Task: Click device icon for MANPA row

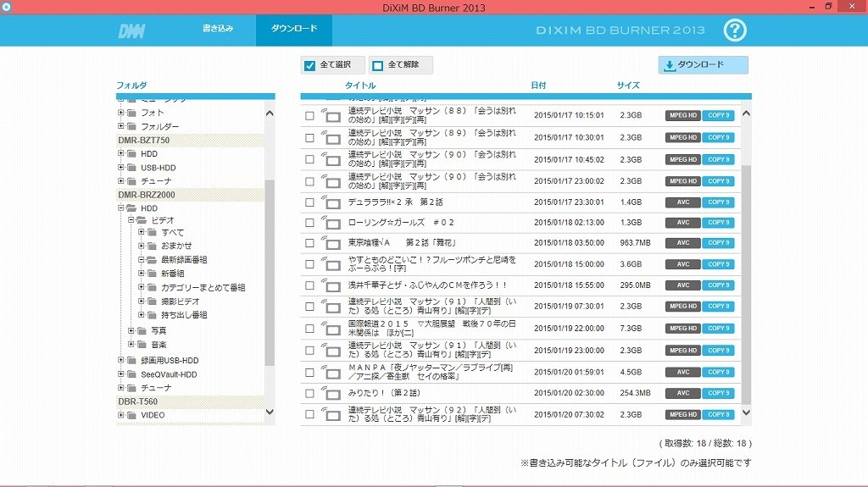Action: click(331, 373)
